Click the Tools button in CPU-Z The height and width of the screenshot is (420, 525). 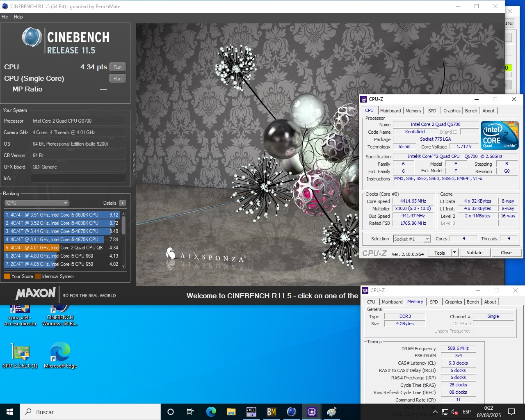(x=440, y=253)
